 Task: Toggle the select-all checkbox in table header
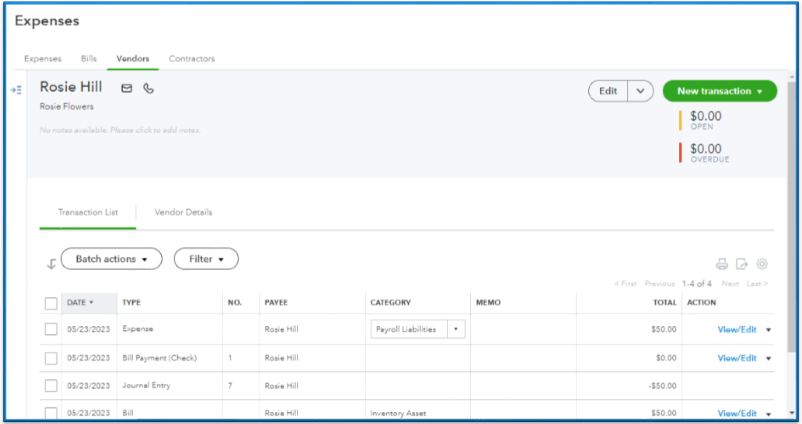51,303
